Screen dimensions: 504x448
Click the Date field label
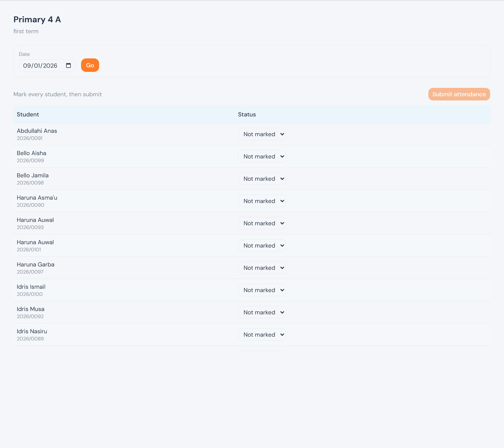pos(24,54)
